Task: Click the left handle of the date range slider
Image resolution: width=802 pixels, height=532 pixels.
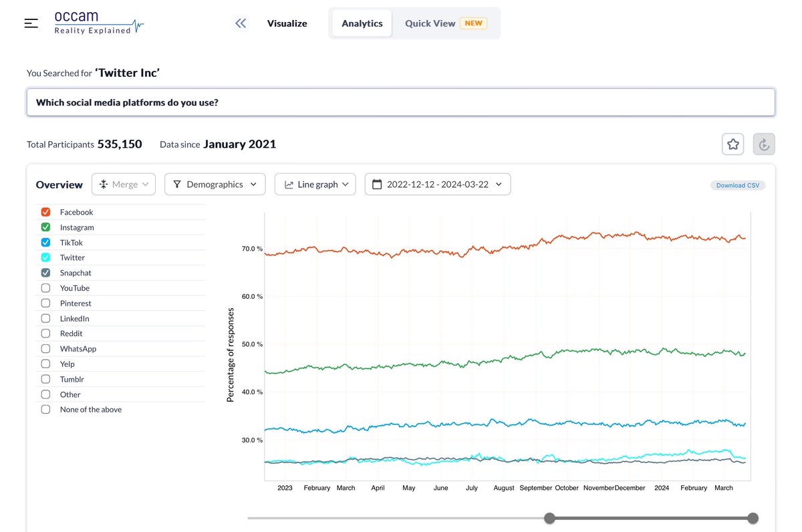Action: pyautogui.click(x=549, y=518)
